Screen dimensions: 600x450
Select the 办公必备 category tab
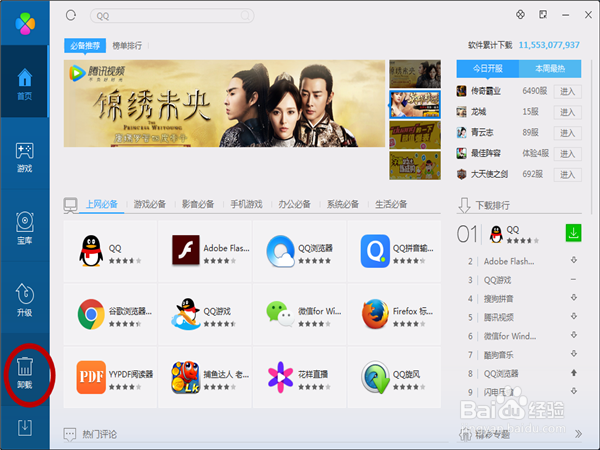click(x=295, y=204)
